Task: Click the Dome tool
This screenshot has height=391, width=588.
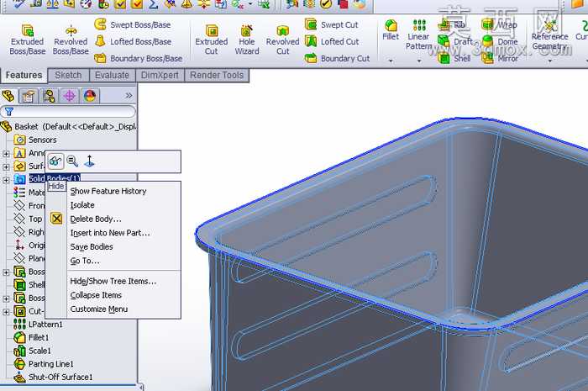Action: 500,42
